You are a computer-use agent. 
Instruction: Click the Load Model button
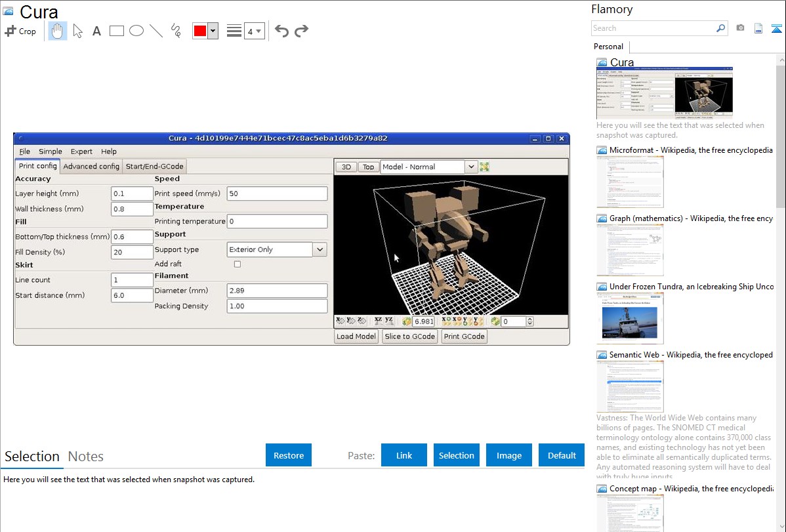pyautogui.click(x=356, y=337)
